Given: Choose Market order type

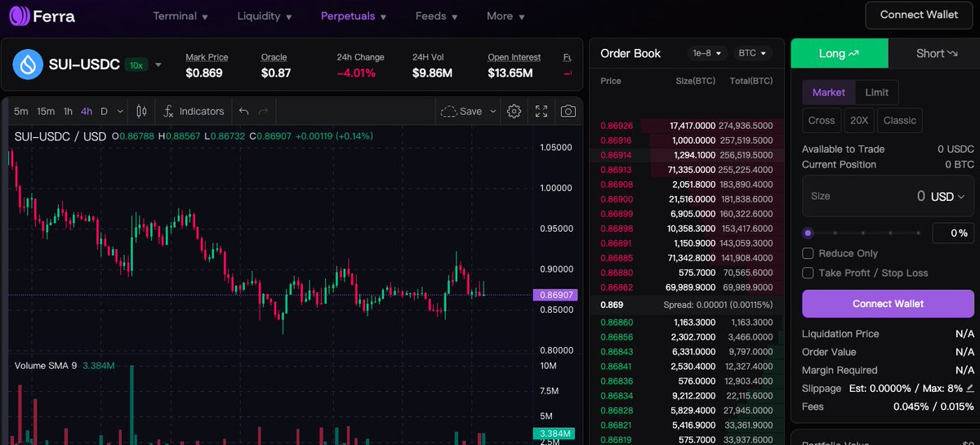Looking at the screenshot, I should coord(828,92).
